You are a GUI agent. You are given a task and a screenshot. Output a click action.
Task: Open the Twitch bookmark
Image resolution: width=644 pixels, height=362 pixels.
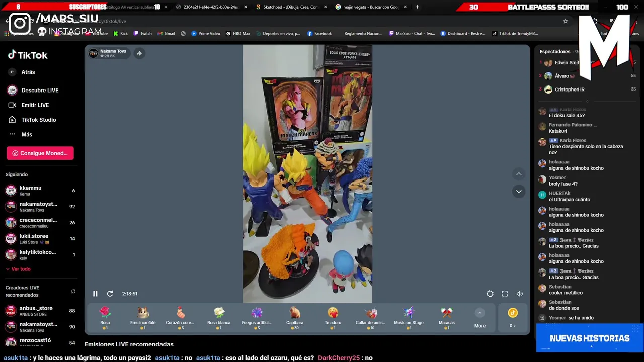click(142, 34)
